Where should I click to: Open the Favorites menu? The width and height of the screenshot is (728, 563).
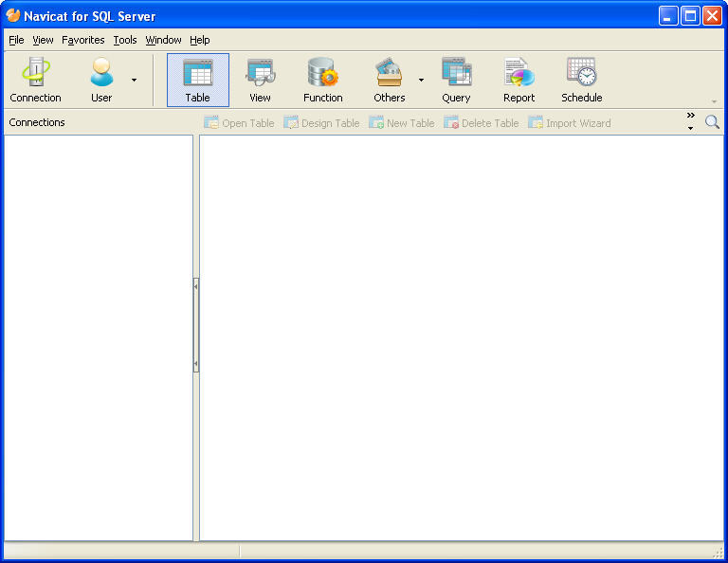coord(83,40)
